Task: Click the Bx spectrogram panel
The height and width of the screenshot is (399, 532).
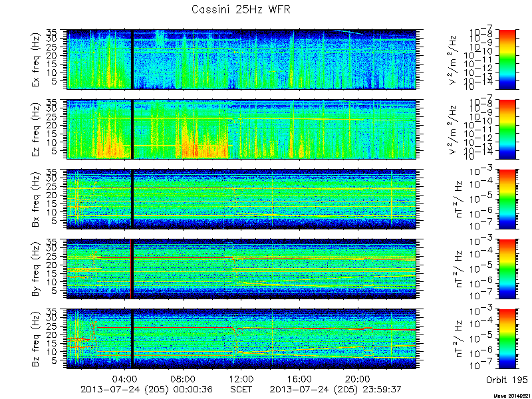Action: point(241,199)
